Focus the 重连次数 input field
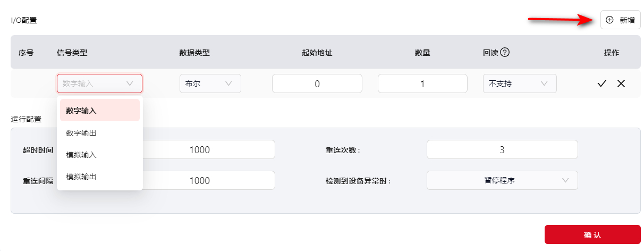644x251 pixels. [502, 149]
